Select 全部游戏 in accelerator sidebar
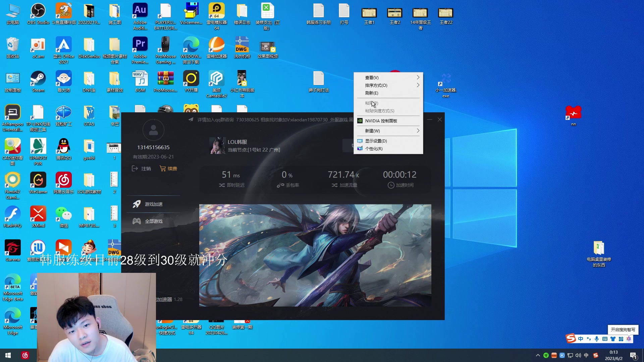Screen dimensions: 644x362 pyautogui.click(x=153, y=221)
